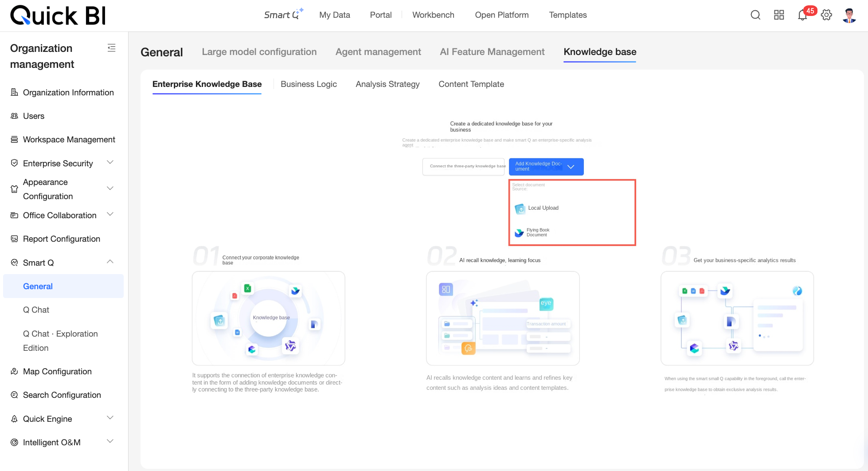Select the Enterprise Knowledge Base sub-tab
The width and height of the screenshot is (868, 471).
(x=207, y=84)
